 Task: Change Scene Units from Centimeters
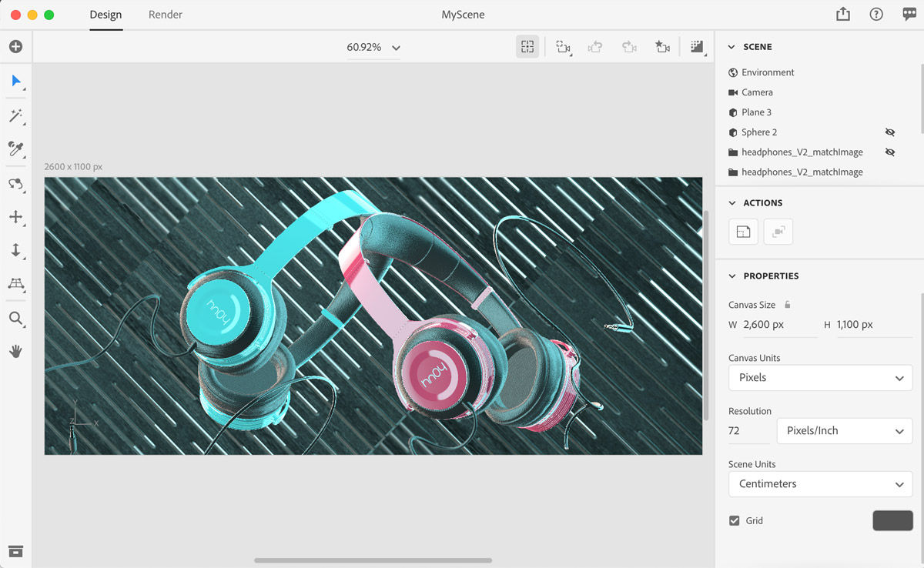(x=820, y=483)
